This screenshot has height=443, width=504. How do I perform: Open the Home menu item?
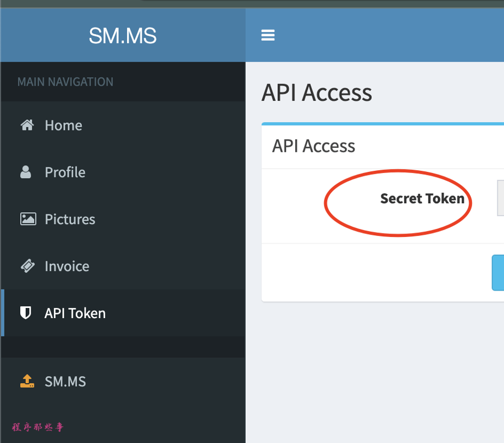pos(63,125)
